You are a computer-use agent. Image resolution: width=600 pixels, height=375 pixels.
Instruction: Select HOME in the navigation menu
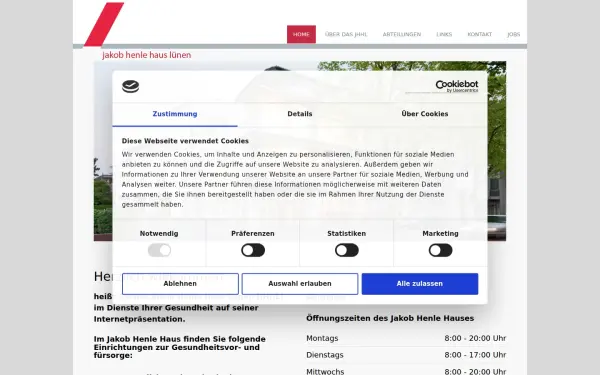[x=301, y=34]
